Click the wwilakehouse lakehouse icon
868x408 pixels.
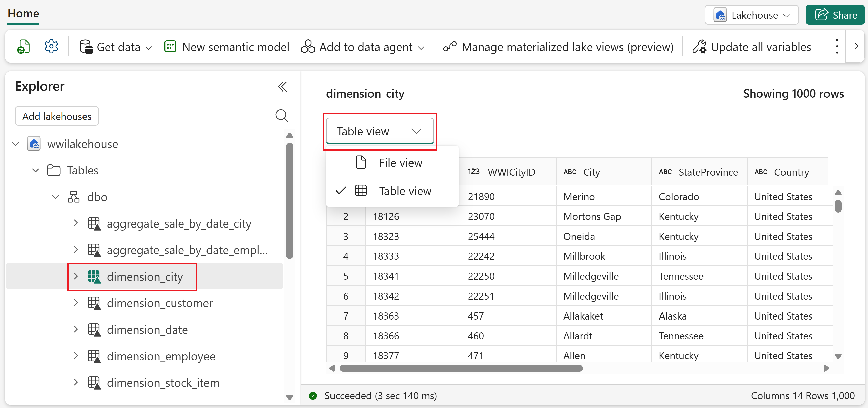coord(34,144)
